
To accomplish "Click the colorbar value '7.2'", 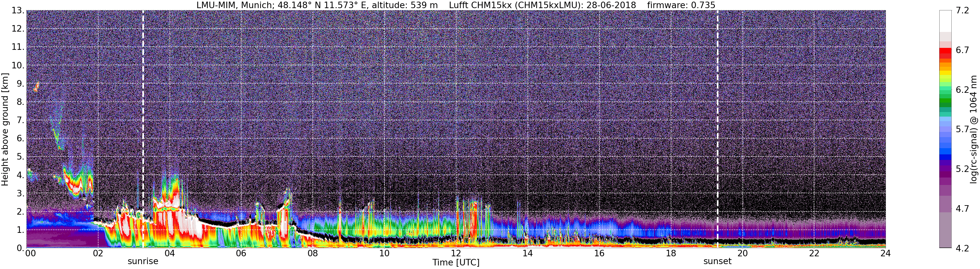I will tap(962, 11).
